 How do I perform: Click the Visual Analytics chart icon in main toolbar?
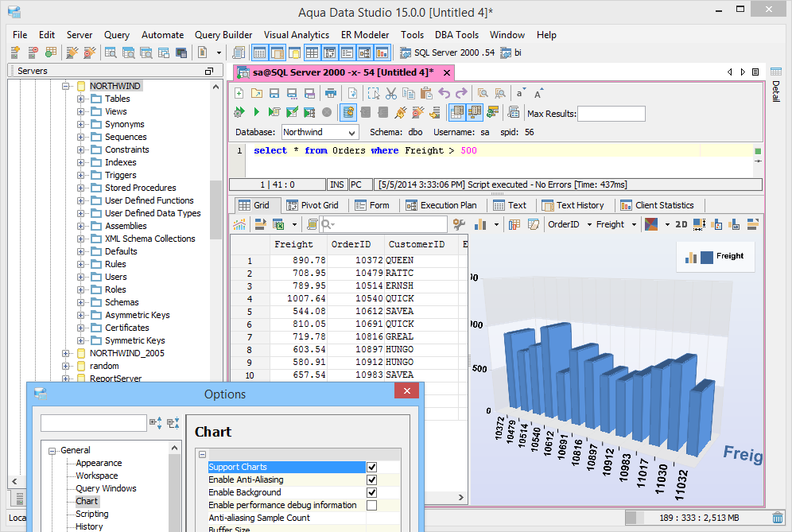(x=382, y=52)
